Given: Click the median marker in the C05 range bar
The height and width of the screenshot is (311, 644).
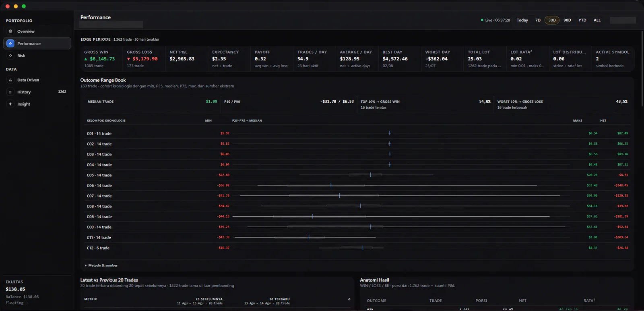Looking at the screenshot, I should coord(371,175).
